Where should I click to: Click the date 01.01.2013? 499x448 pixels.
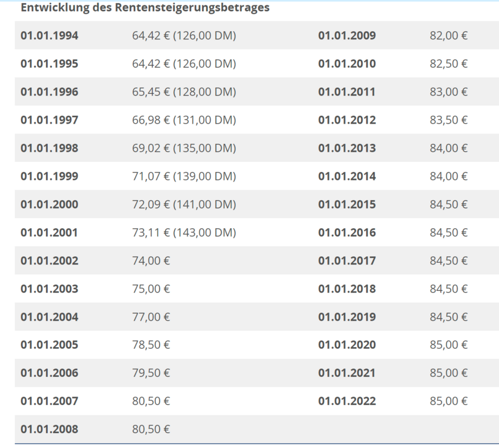pos(347,148)
